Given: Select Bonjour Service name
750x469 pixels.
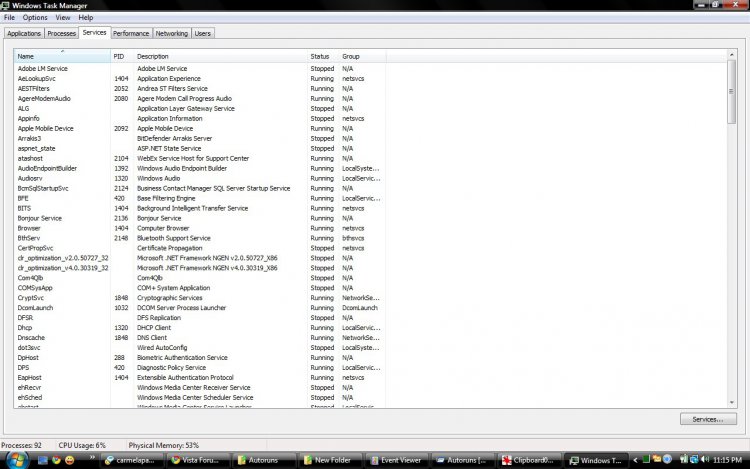Looking at the screenshot, I should pyautogui.click(x=40, y=218).
